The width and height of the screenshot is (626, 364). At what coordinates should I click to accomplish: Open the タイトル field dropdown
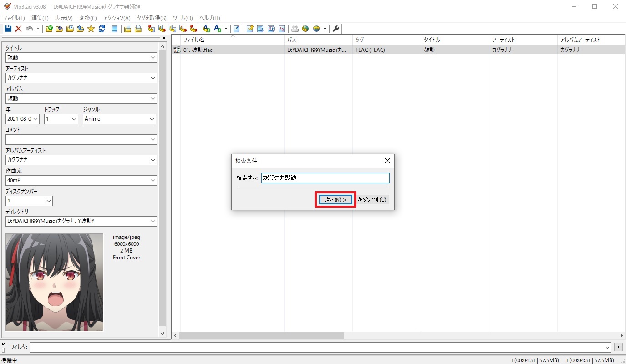point(153,57)
